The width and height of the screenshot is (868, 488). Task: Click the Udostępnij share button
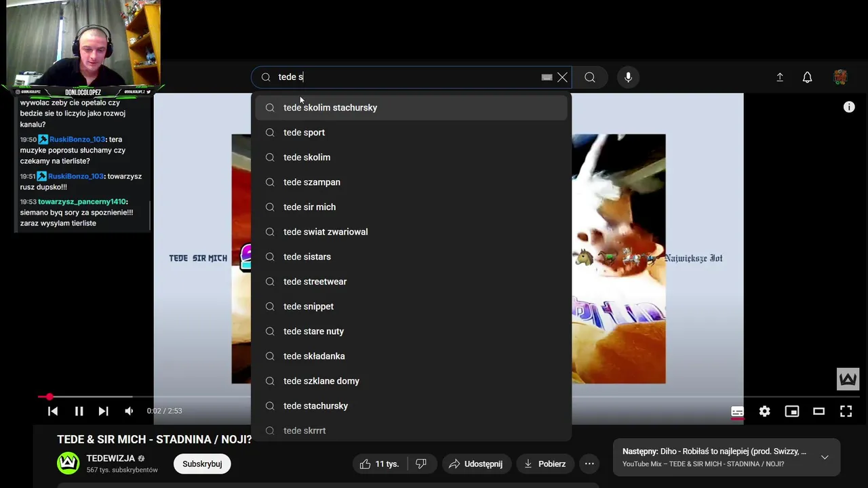[x=477, y=464]
